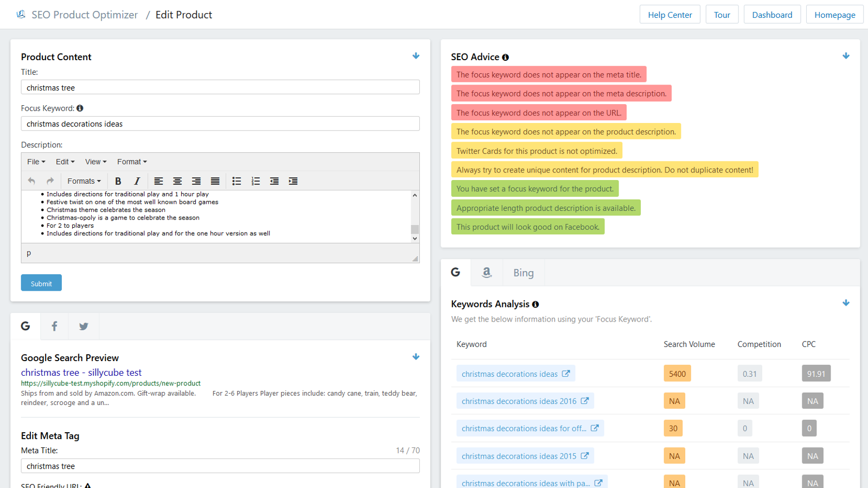Justify description text
Screen dimensions: 868x488
(215, 181)
